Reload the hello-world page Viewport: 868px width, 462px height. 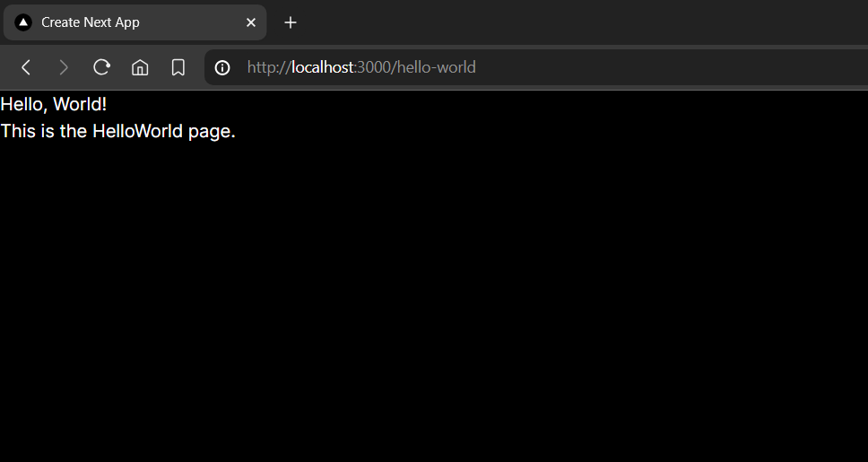pos(102,67)
